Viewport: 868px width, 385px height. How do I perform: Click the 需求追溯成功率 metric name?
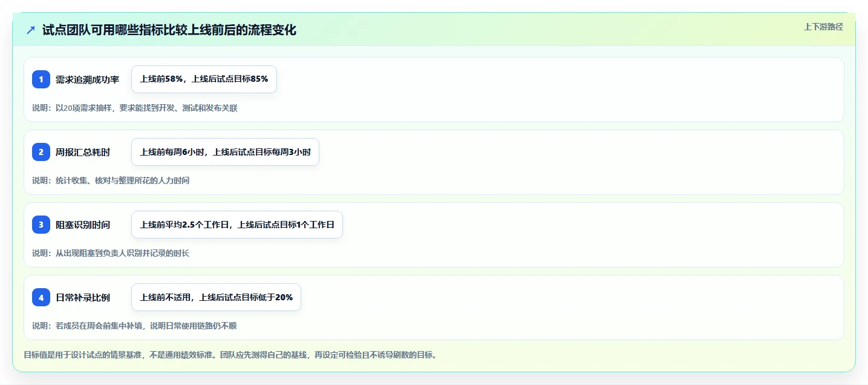pos(87,79)
